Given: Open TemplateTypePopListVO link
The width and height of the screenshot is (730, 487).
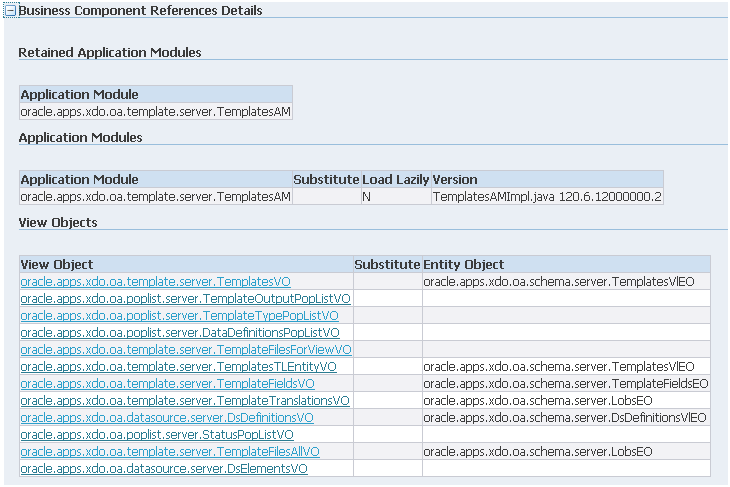Looking at the screenshot, I should pyautogui.click(x=179, y=316).
